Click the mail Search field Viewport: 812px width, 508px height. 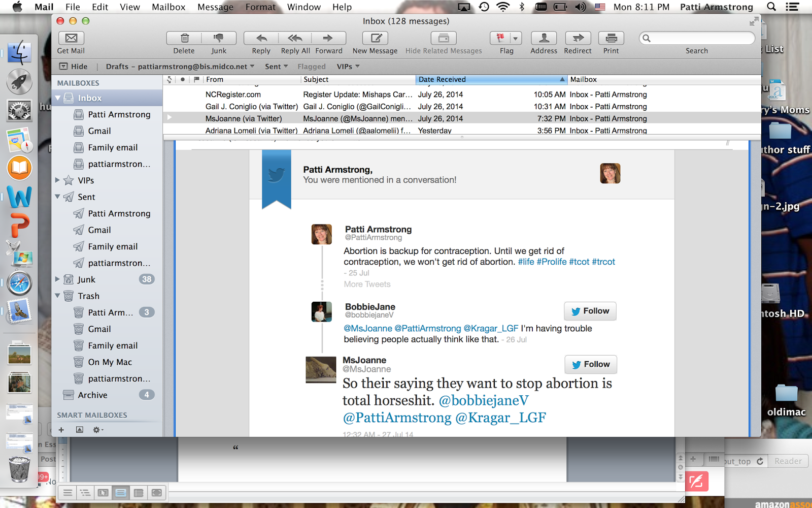point(697,38)
